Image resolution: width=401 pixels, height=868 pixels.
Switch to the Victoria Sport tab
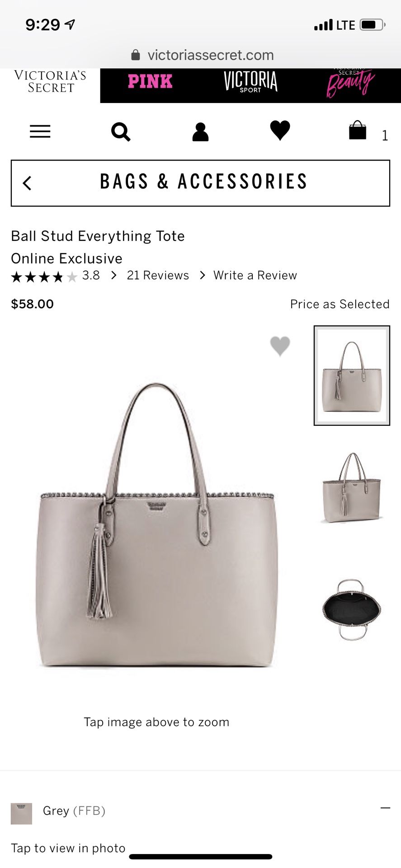250,82
